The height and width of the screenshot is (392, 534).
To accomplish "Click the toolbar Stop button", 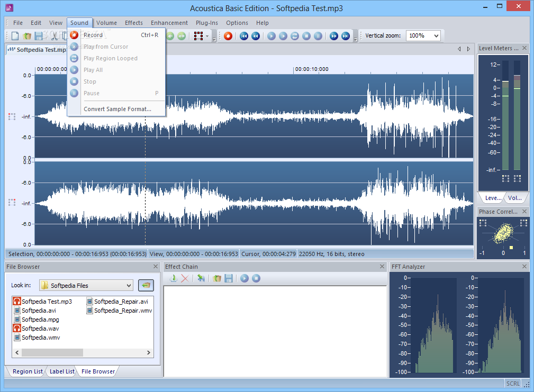I will [x=306, y=36].
